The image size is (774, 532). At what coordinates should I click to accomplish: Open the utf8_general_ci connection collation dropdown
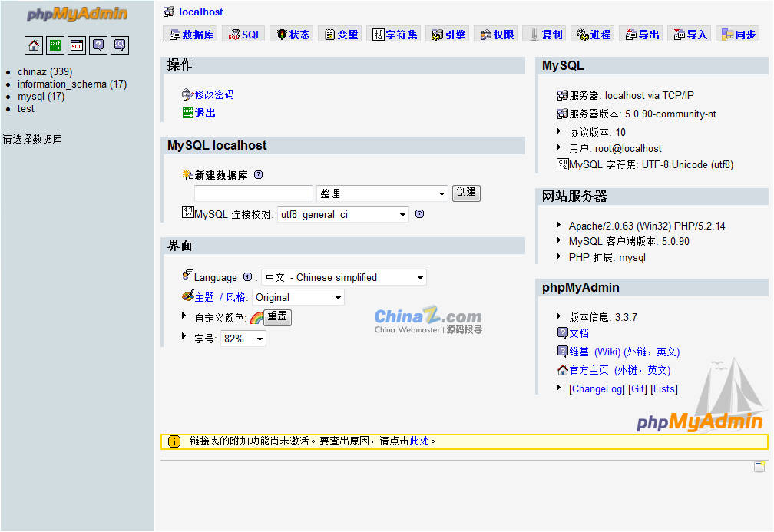343,214
